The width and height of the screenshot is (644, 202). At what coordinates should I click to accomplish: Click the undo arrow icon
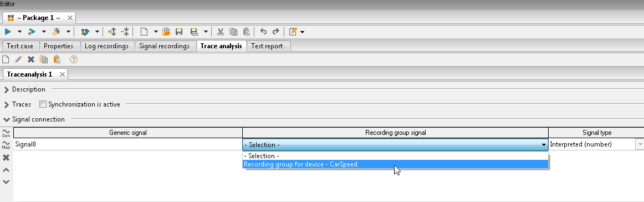264,32
